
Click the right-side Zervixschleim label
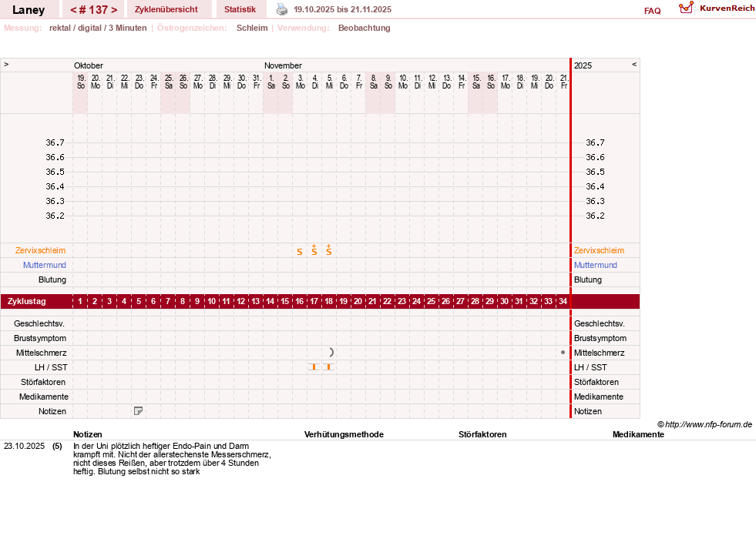(599, 250)
